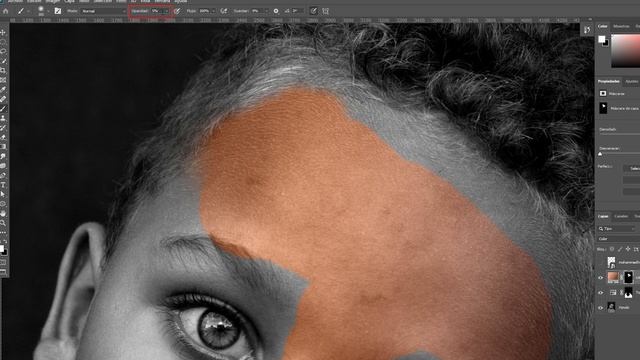
Task: Toggle pressure for opacity button
Action: [x=177, y=11]
